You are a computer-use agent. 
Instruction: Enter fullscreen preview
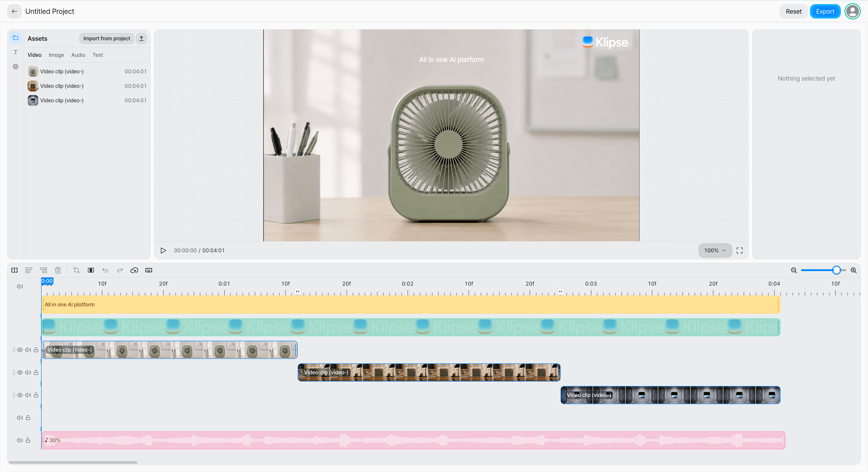click(x=740, y=250)
